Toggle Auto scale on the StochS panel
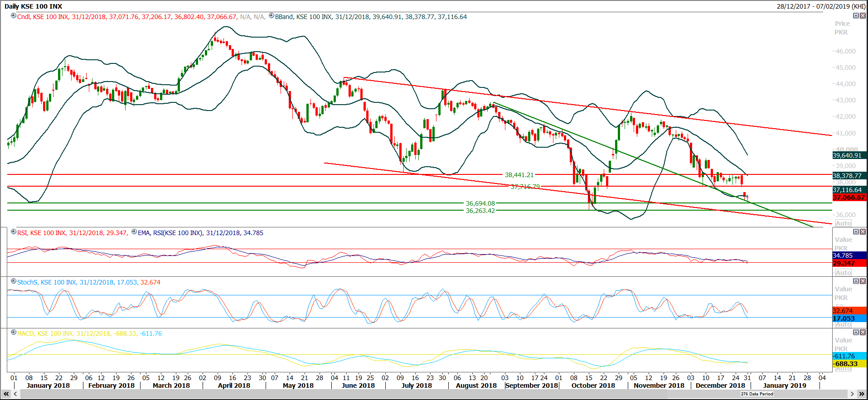 point(843,324)
